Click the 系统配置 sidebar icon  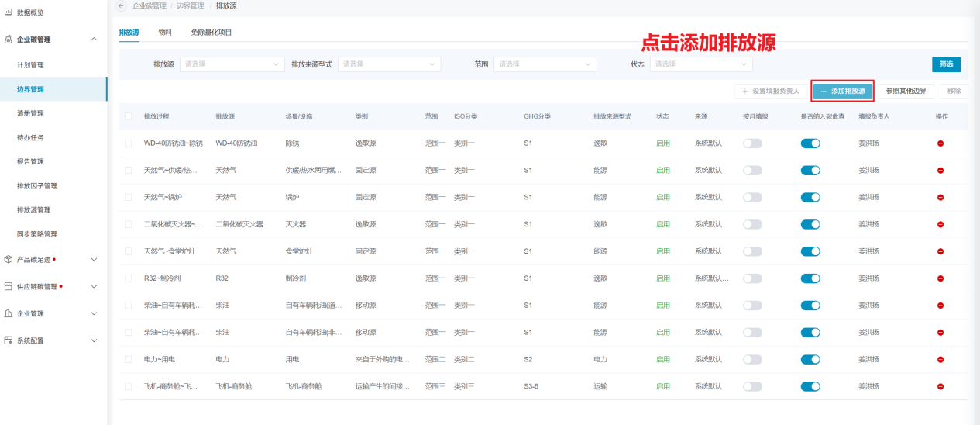(x=9, y=340)
